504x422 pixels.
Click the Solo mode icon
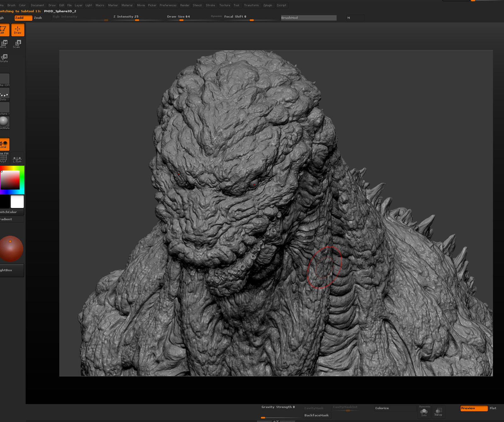424,412
